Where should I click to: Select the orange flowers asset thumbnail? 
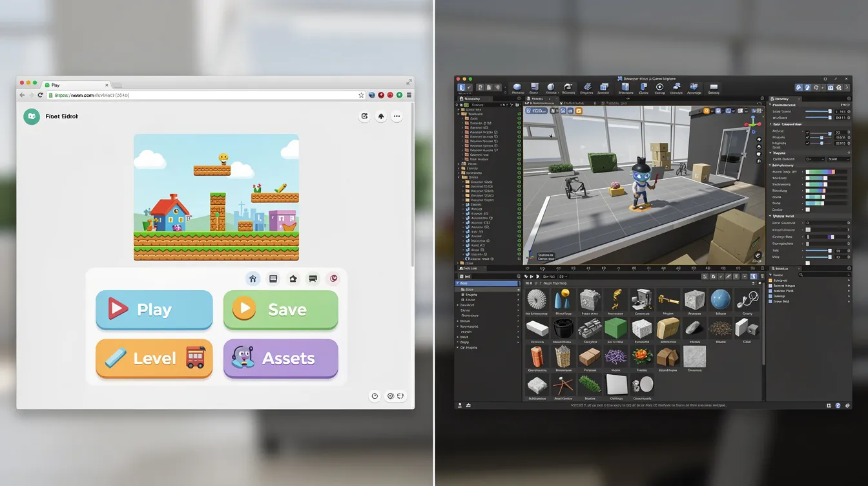(641, 356)
